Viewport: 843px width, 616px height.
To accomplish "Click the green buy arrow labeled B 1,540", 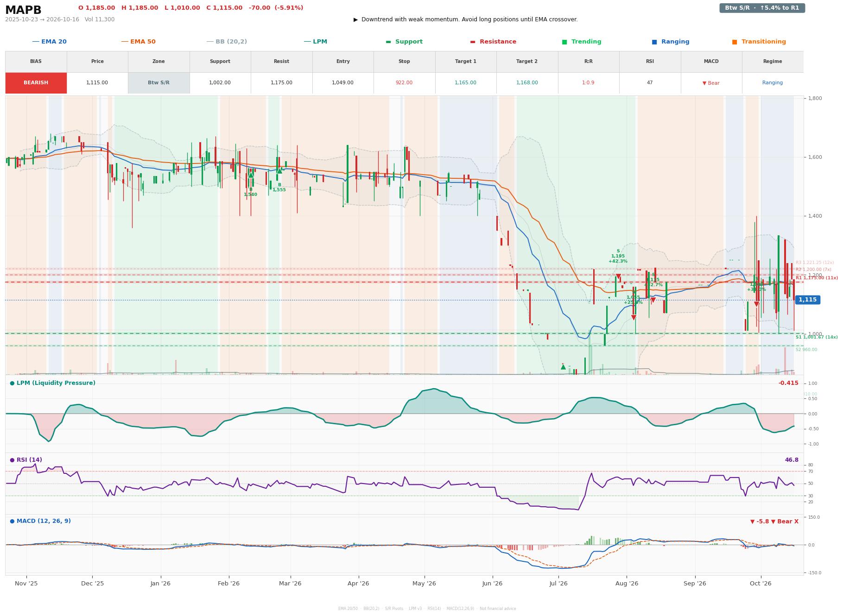I will [x=251, y=175].
